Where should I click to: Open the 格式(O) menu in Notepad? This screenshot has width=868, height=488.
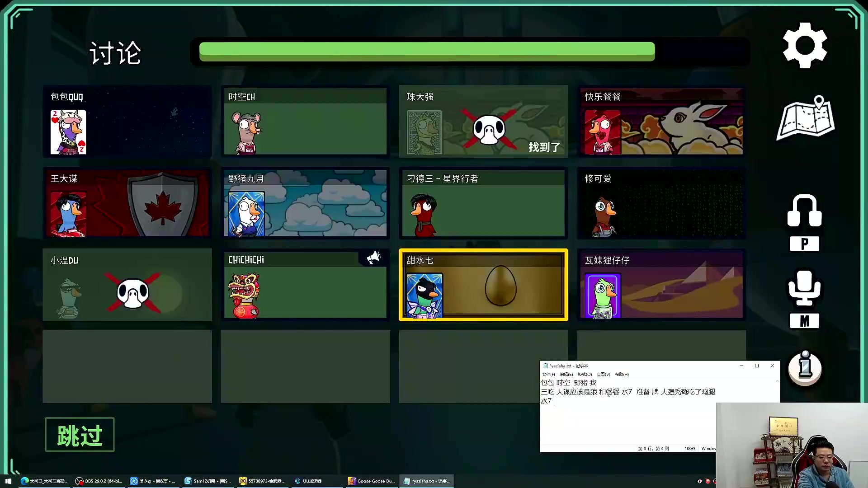pos(585,374)
